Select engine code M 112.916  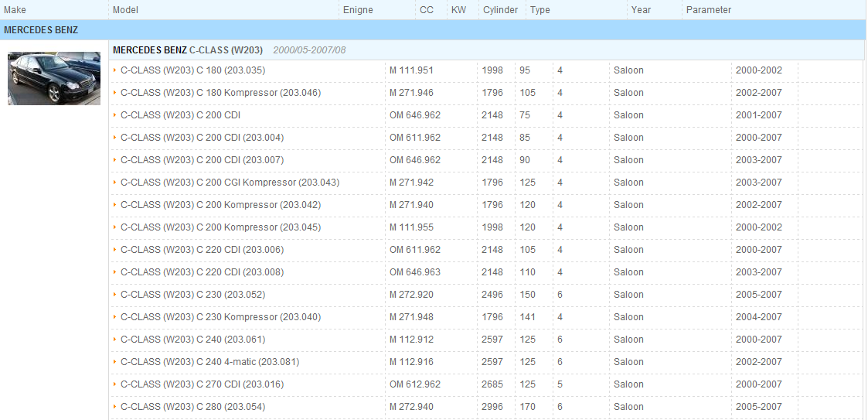pyautogui.click(x=411, y=362)
